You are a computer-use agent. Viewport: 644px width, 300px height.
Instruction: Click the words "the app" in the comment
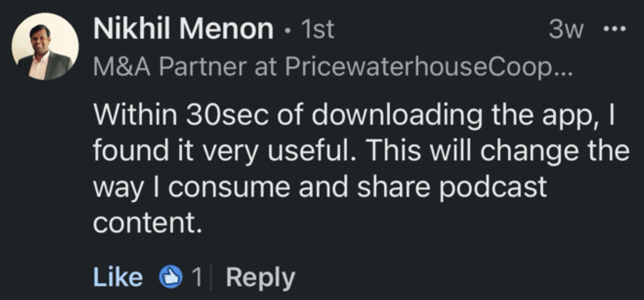(543, 115)
